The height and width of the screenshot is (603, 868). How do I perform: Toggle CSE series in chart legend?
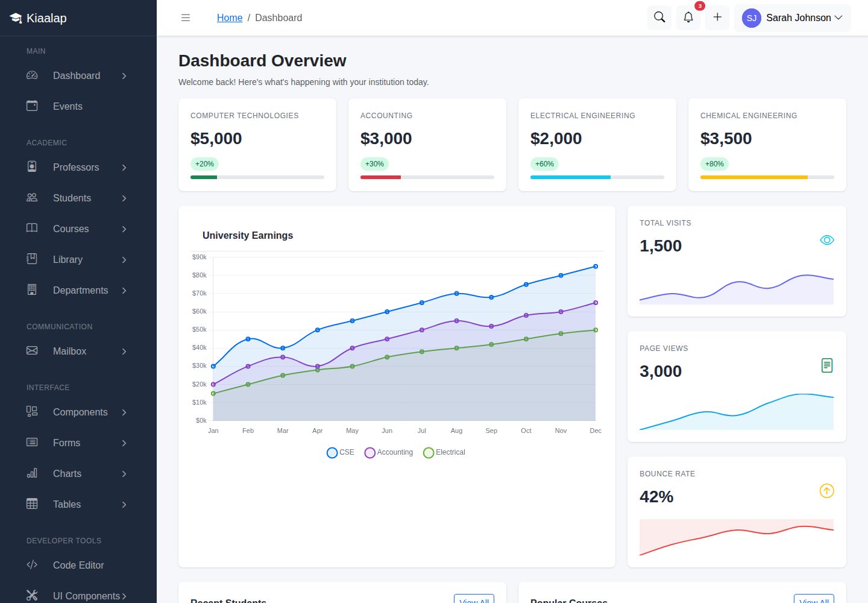[x=340, y=452]
